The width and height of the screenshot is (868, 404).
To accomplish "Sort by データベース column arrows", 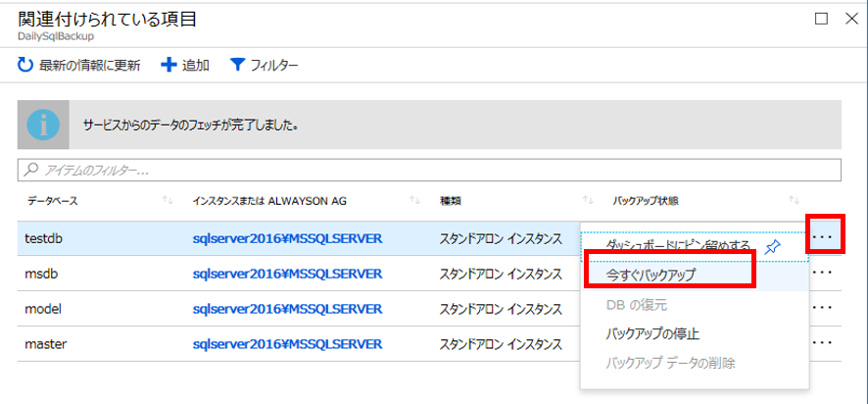I will pos(168,200).
